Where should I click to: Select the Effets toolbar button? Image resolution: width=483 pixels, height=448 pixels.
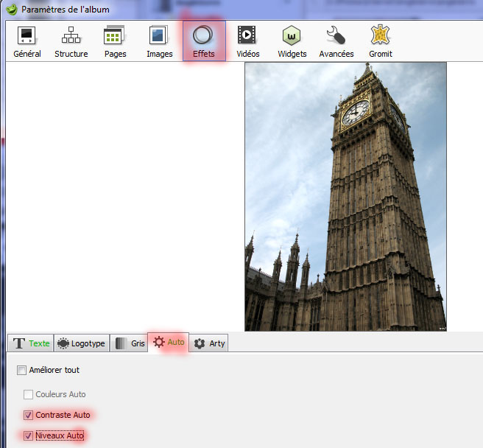pyautogui.click(x=204, y=41)
